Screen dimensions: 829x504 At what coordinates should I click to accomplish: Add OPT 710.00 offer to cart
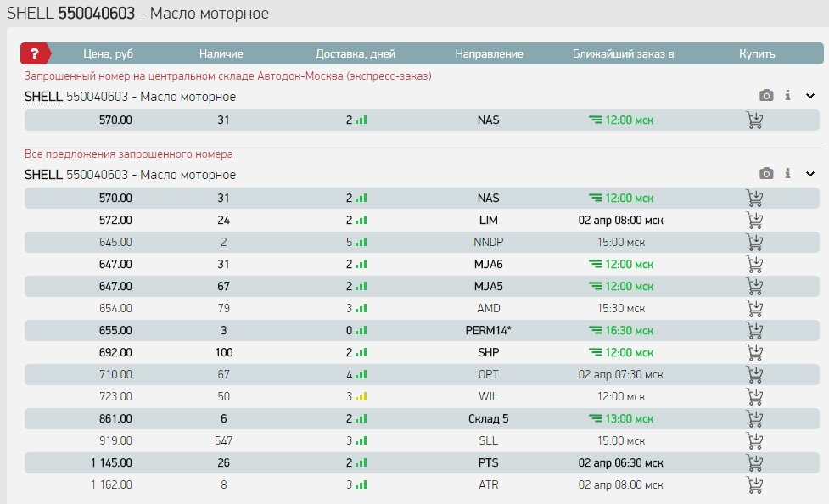tap(754, 374)
